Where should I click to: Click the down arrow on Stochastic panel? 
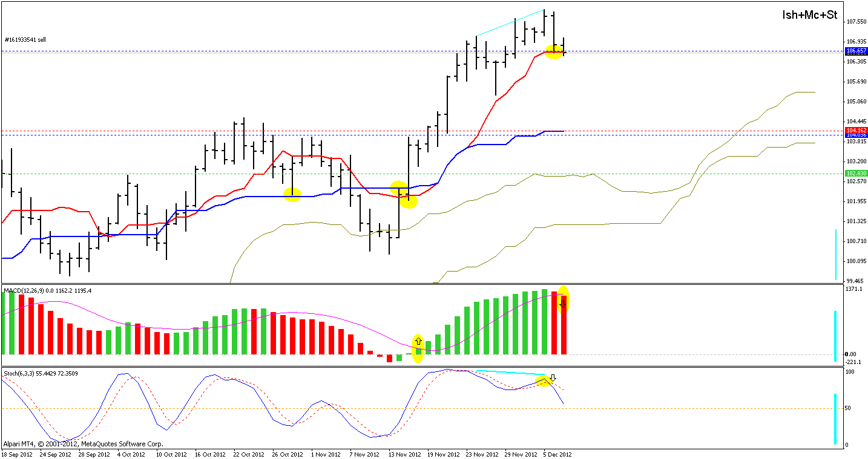(553, 378)
